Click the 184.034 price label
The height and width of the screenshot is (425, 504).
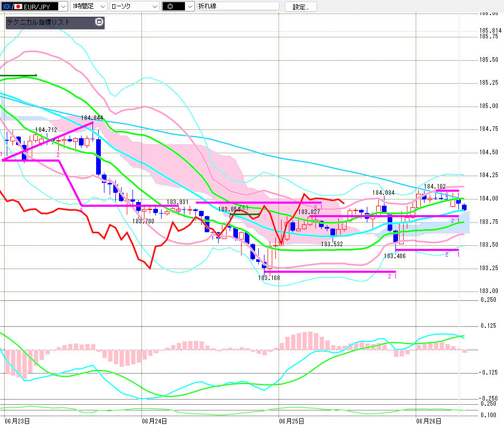(383, 193)
